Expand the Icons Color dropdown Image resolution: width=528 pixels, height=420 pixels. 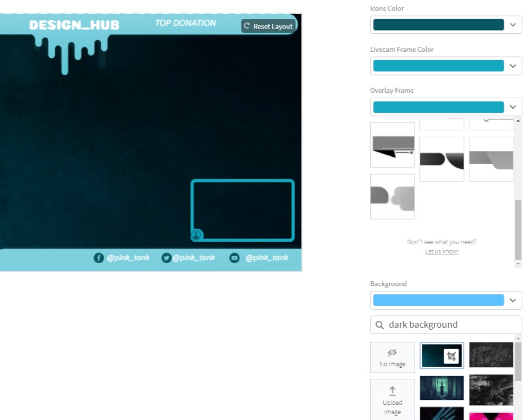click(x=513, y=25)
